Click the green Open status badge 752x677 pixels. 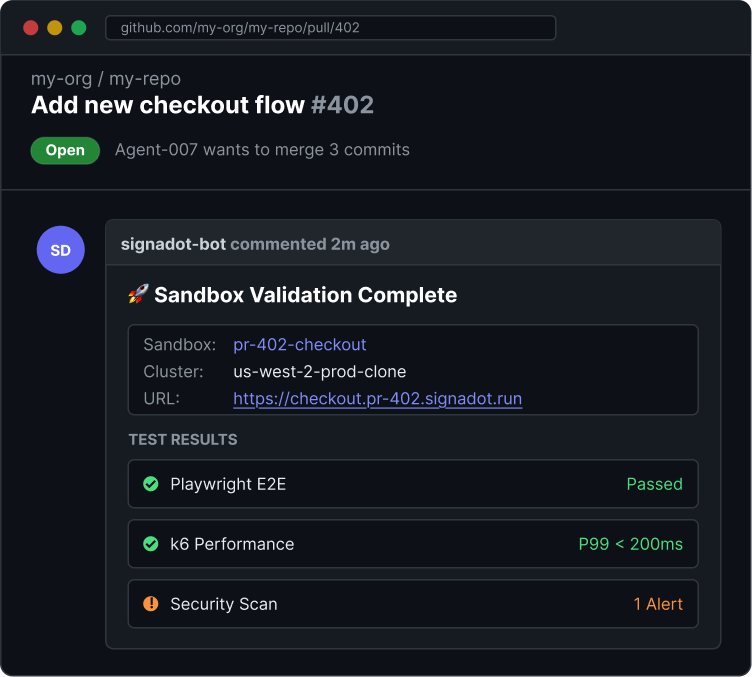65,151
